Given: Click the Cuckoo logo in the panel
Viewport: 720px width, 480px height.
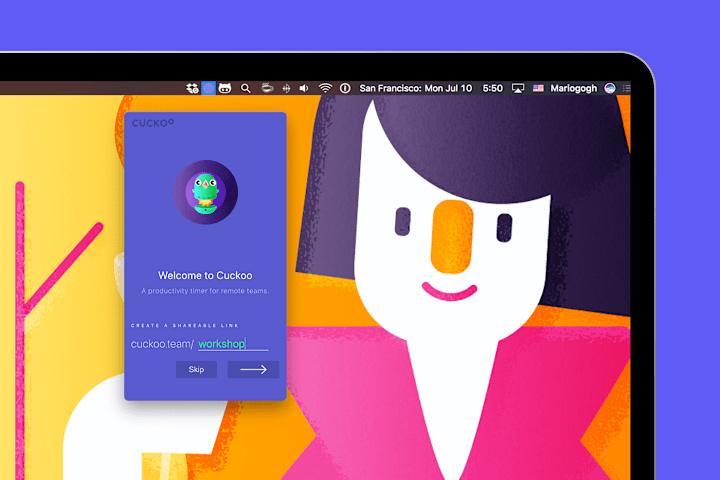Looking at the screenshot, I should [x=153, y=123].
